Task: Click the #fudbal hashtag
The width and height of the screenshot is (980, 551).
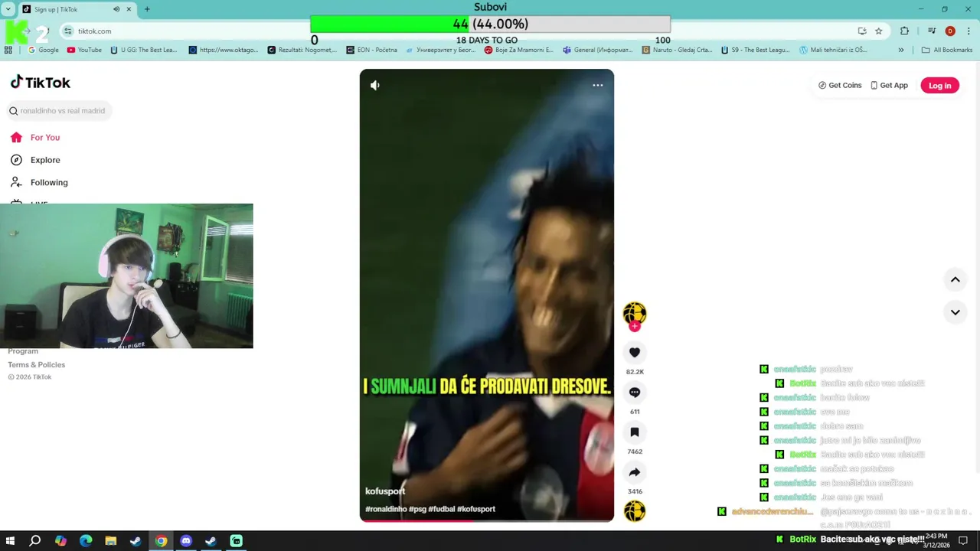Action: (442, 509)
